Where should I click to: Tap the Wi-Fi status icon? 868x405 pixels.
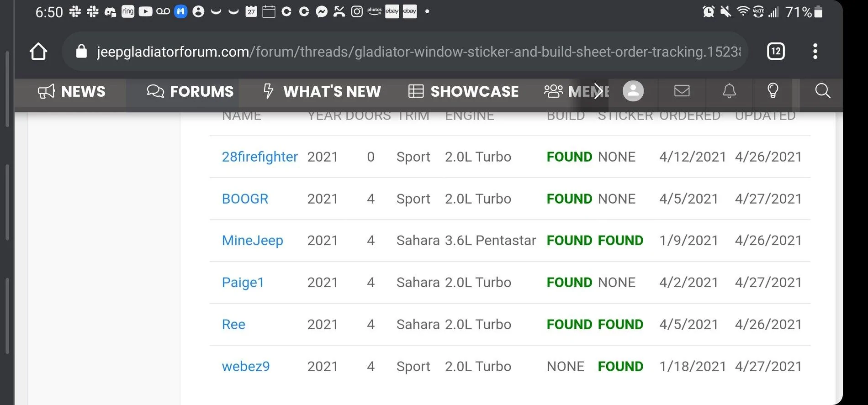(x=743, y=11)
